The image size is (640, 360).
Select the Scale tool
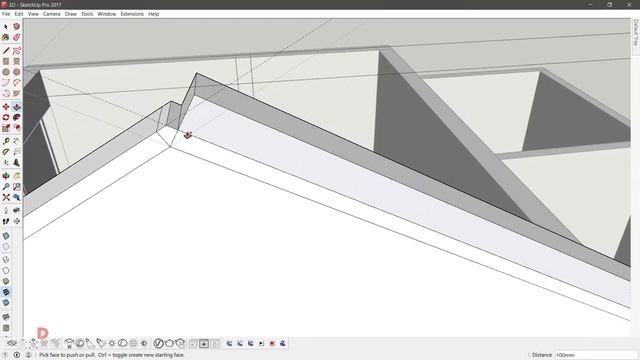point(6,128)
